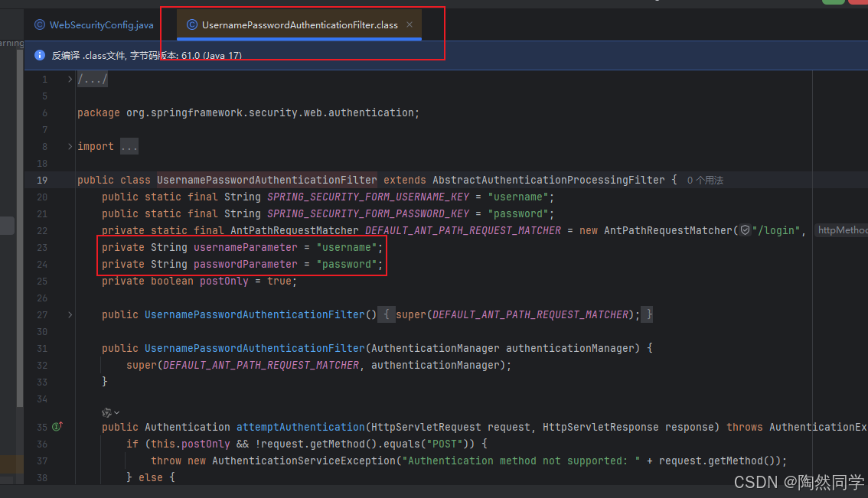This screenshot has width=868, height=498.
Task: Click the class icon on WebSecurityConfig.java tab
Action: click(39, 24)
